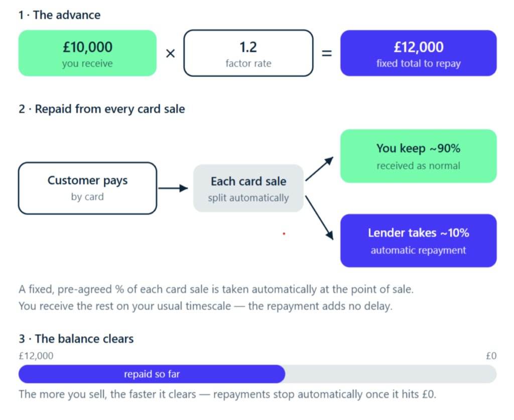Click the £0 label above progress bar
The image size is (514, 420).
[491, 356]
